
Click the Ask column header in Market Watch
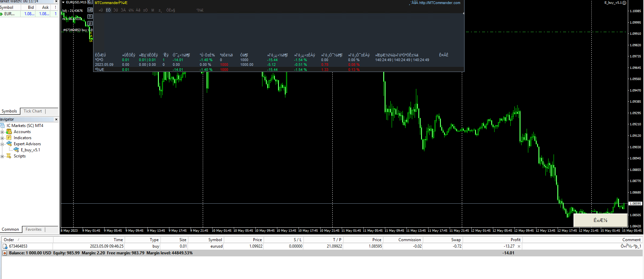(43, 7)
